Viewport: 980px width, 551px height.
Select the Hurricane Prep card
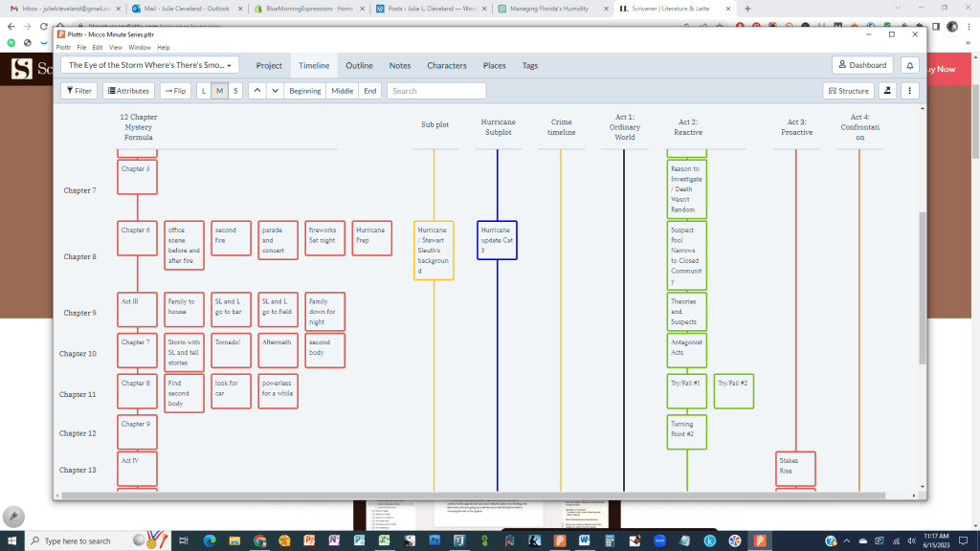pyautogui.click(x=371, y=237)
